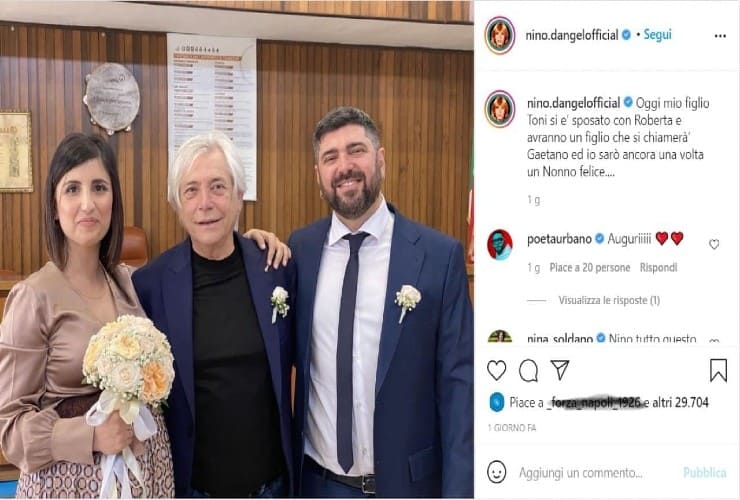Screen dimensions: 740x500
Task: Open the three-dot more options menu
Action: (x=720, y=36)
